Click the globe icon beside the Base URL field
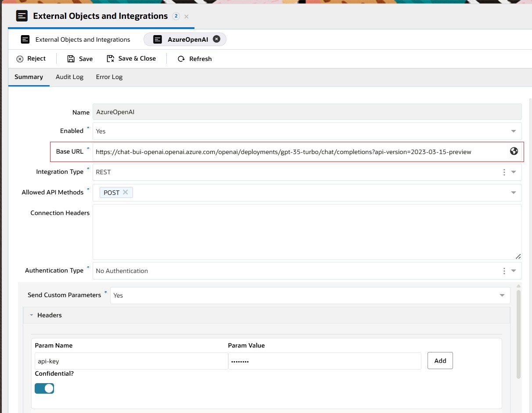Screen dimensions: 532x413 point(514,151)
